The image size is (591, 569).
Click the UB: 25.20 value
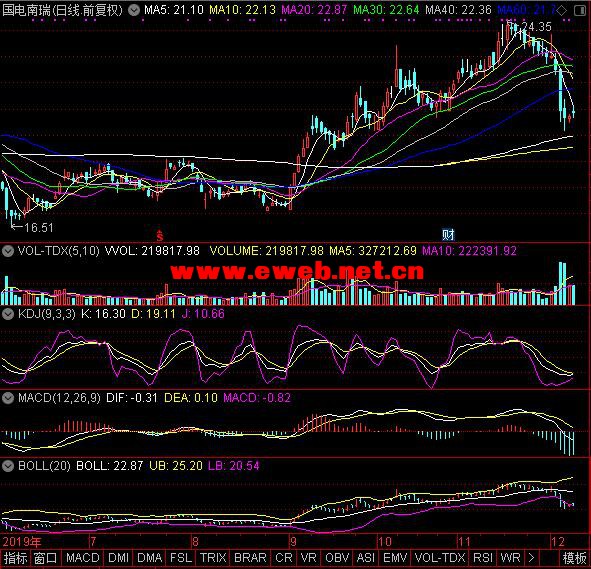click(x=176, y=466)
